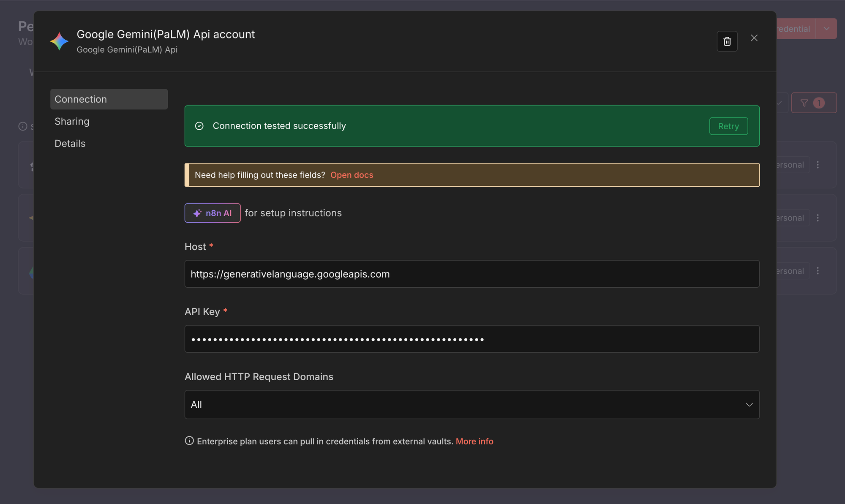Open second credential's three-dot menu
This screenshot has height=504, width=845.
pos(818,218)
